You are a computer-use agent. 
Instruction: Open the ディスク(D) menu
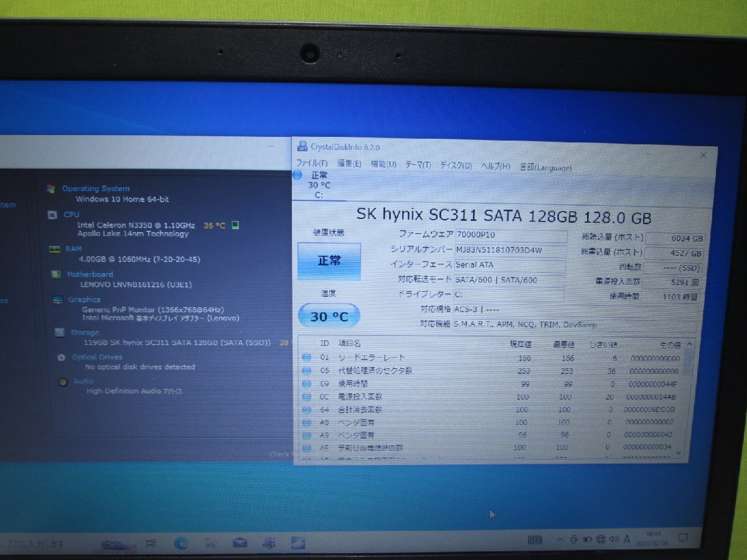[x=456, y=166]
